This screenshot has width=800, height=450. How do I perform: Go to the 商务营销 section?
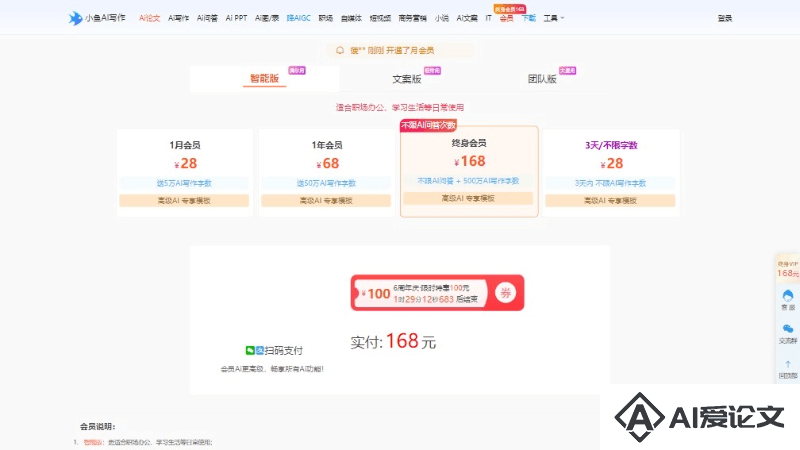412,18
